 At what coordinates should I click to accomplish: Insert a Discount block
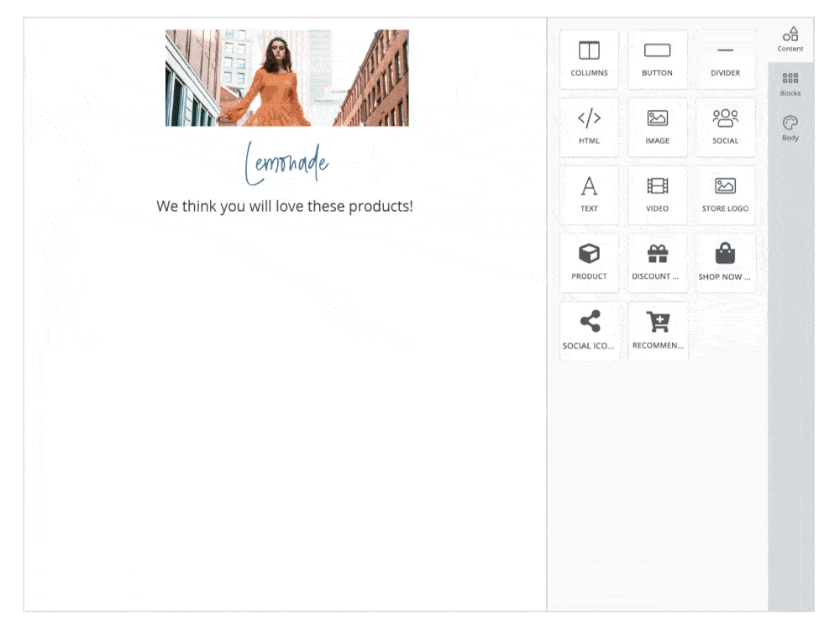coord(658,262)
